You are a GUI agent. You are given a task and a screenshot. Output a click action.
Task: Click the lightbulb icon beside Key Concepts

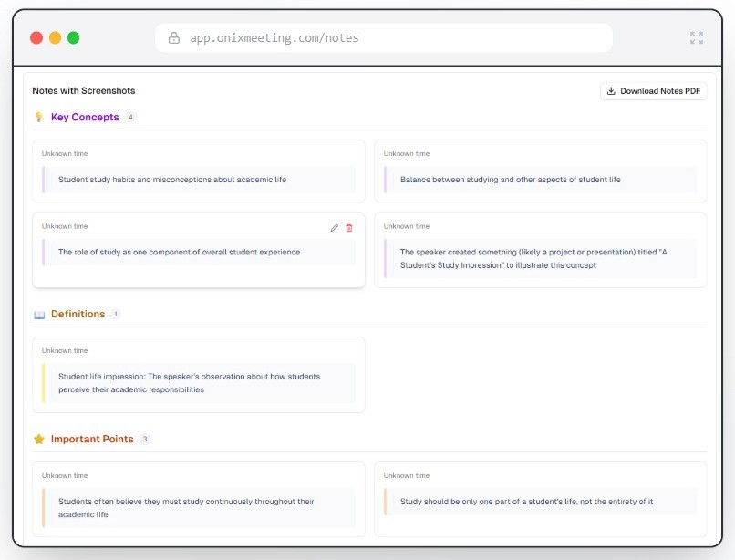click(x=39, y=117)
